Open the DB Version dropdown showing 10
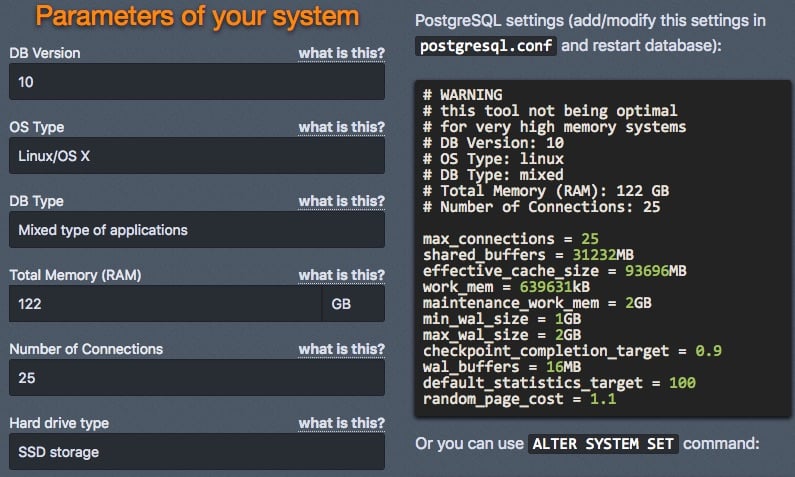Image resolution: width=795 pixels, height=477 pixels. click(196, 82)
